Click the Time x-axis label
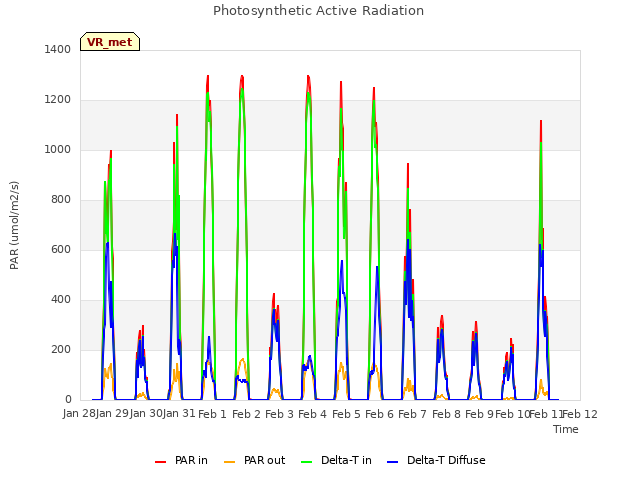 tap(566, 429)
